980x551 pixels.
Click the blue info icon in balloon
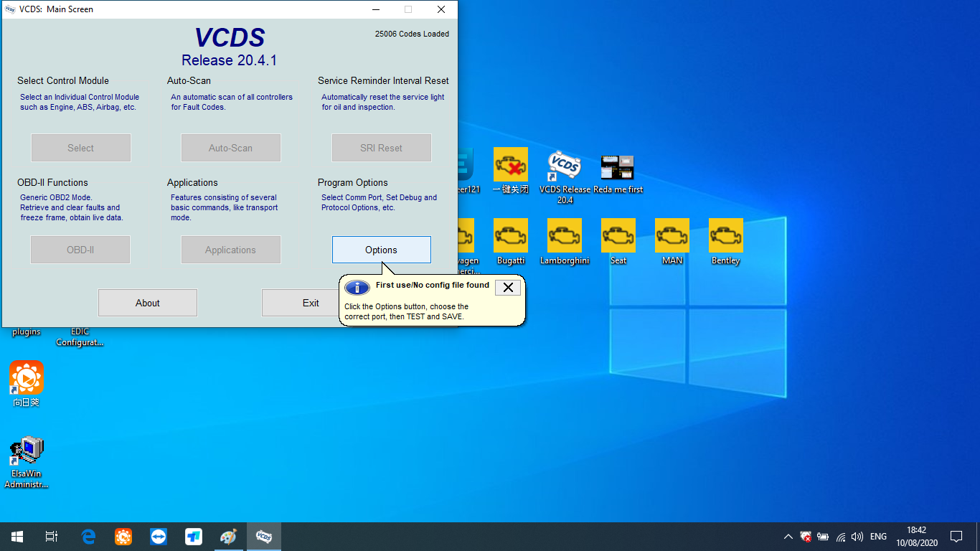click(357, 288)
